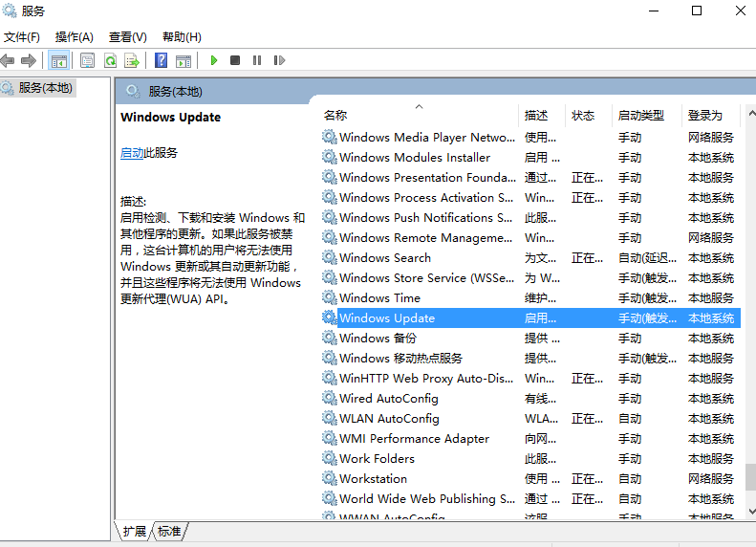756x547 pixels.
Task: Select Windows Media Player Netwo... row
Action: click(x=530, y=138)
